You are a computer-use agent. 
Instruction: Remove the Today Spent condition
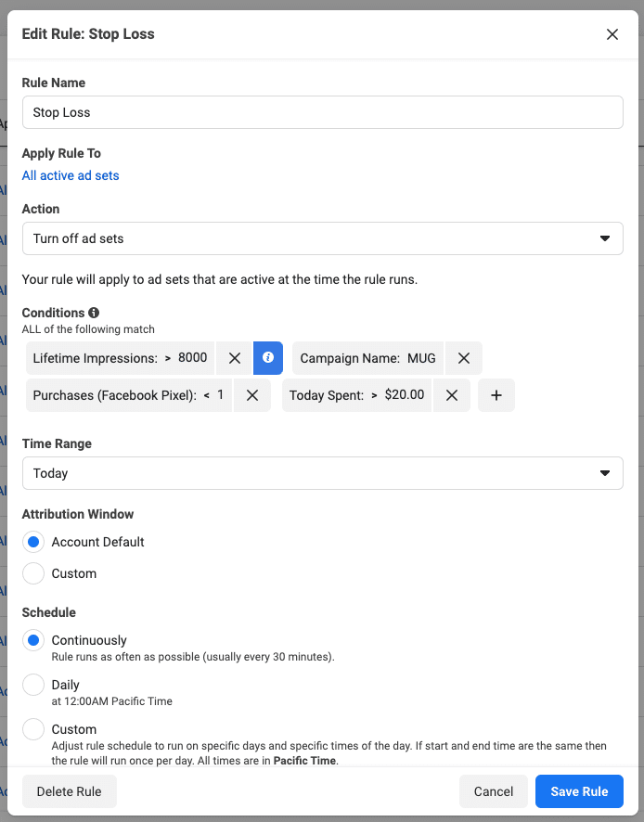[x=451, y=395]
